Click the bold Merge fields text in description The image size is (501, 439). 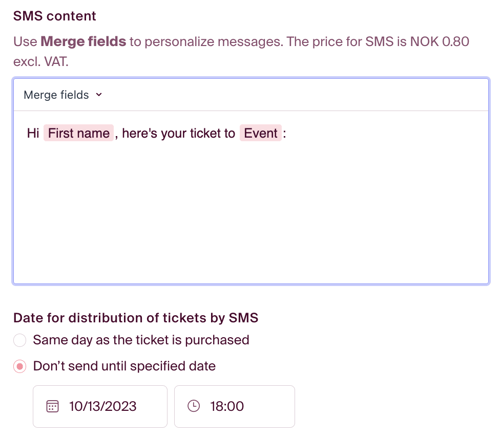pos(83,41)
